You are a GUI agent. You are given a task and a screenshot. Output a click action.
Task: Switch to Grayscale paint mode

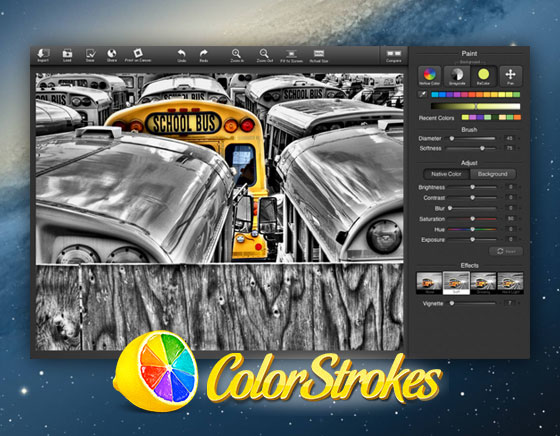pyautogui.click(x=457, y=76)
